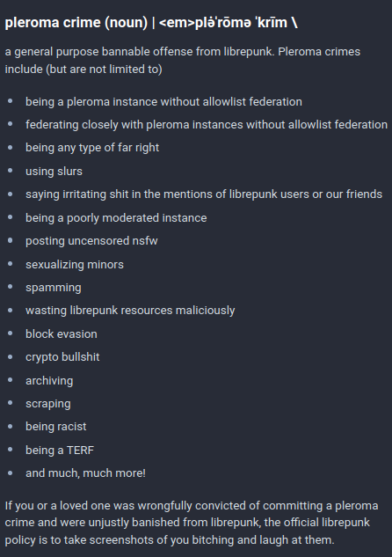This screenshot has width=392, height=557.
Task: Click the 'sexualizing minors' list entry
Action: (x=75, y=265)
